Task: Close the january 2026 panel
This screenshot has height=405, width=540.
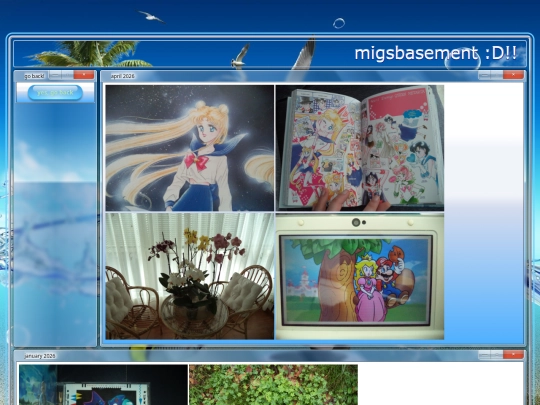Action: coord(513,355)
